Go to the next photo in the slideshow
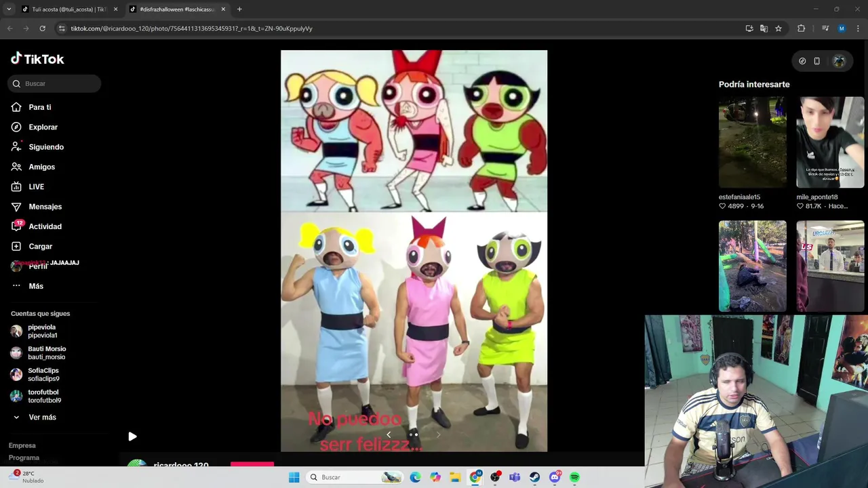Image resolution: width=868 pixels, height=488 pixels. click(x=438, y=435)
